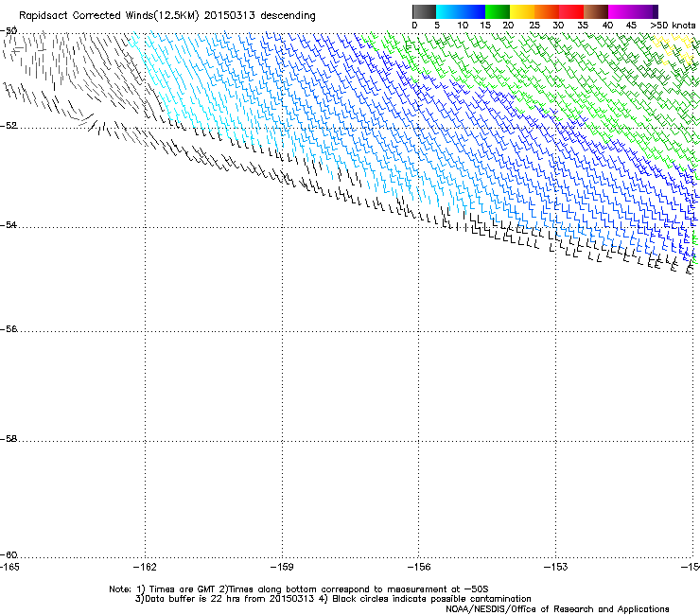The image size is (700, 615).
Task: Click the note 'Times are GMT'
Action: [x=183, y=589]
